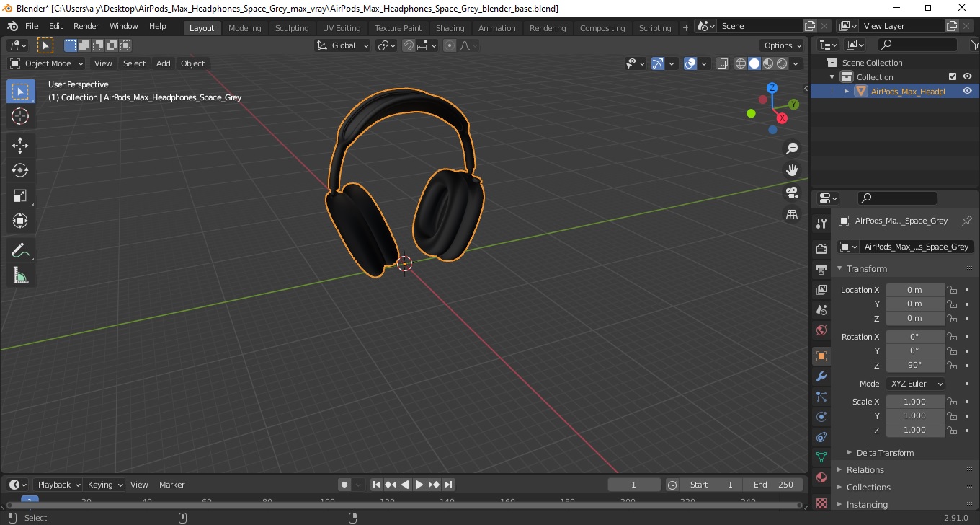Viewport: 980px width, 525px height.
Task: Exclude Collection using its checkbox
Action: click(953, 76)
